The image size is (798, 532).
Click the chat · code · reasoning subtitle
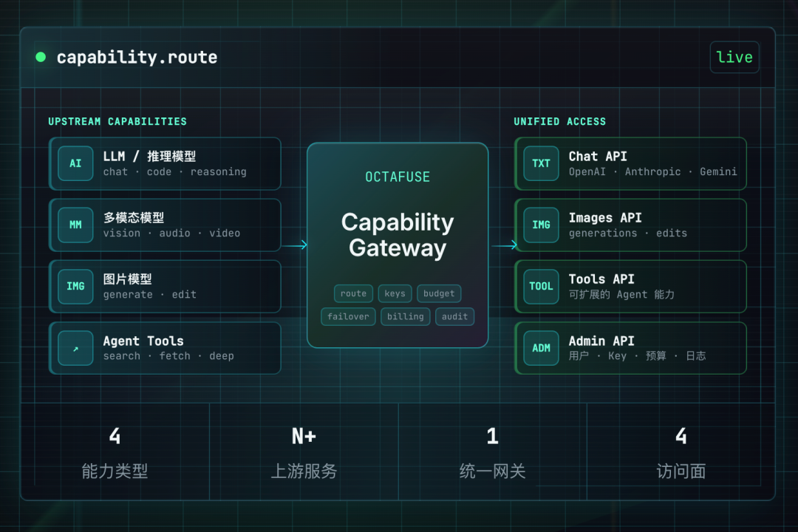(x=174, y=172)
